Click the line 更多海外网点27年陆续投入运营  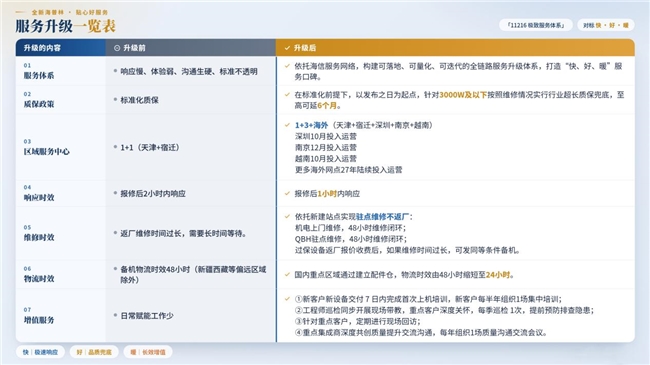pyautogui.click(x=348, y=170)
